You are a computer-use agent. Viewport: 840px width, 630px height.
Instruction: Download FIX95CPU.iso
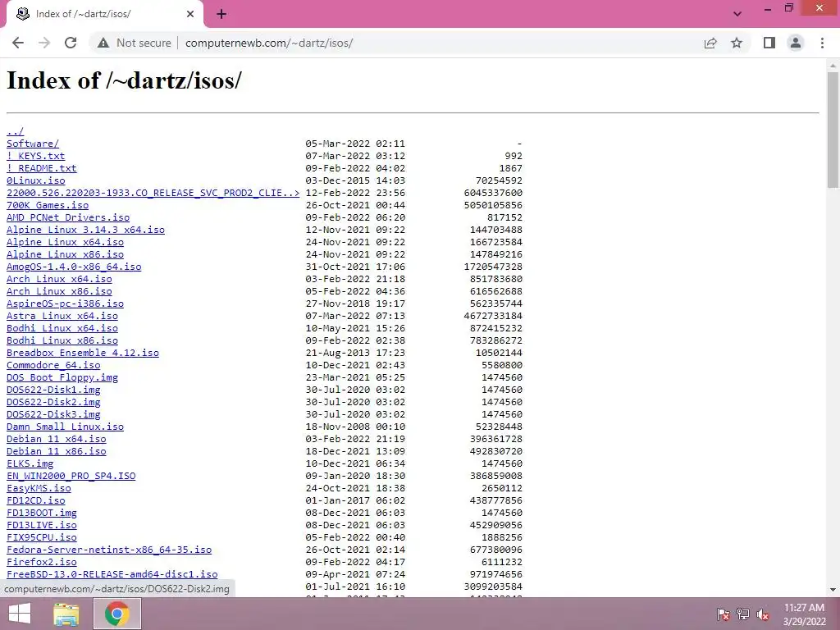pos(42,538)
